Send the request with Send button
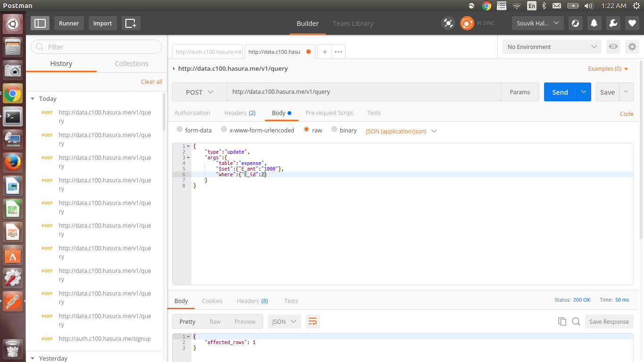Viewport: 644px width, 362px height. pos(560,92)
